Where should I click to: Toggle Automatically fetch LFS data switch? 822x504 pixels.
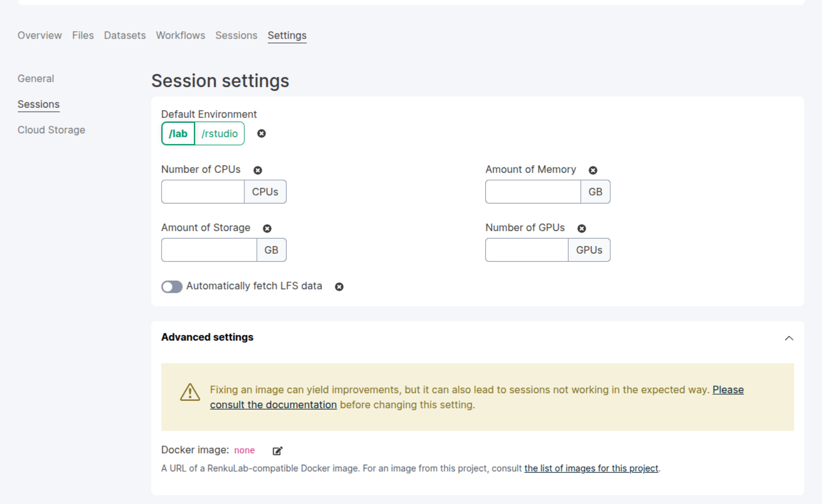point(172,286)
